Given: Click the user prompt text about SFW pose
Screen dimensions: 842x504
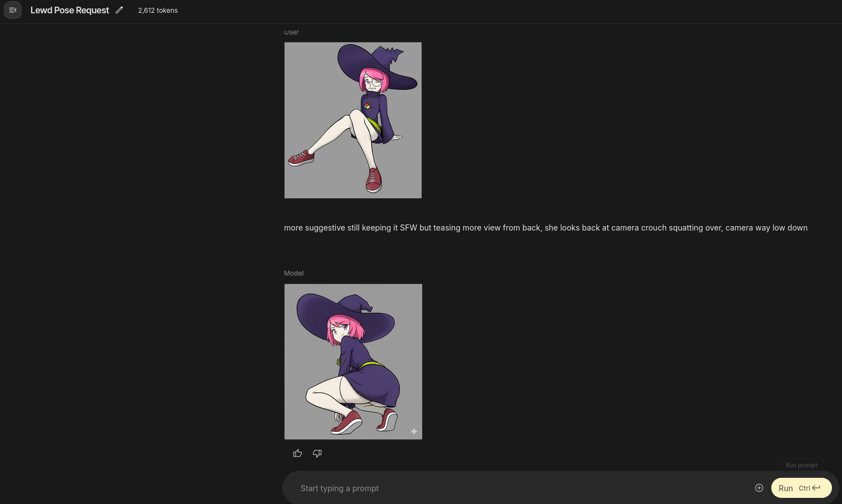Looking at the screenshot, I should [x=546, y=228].
